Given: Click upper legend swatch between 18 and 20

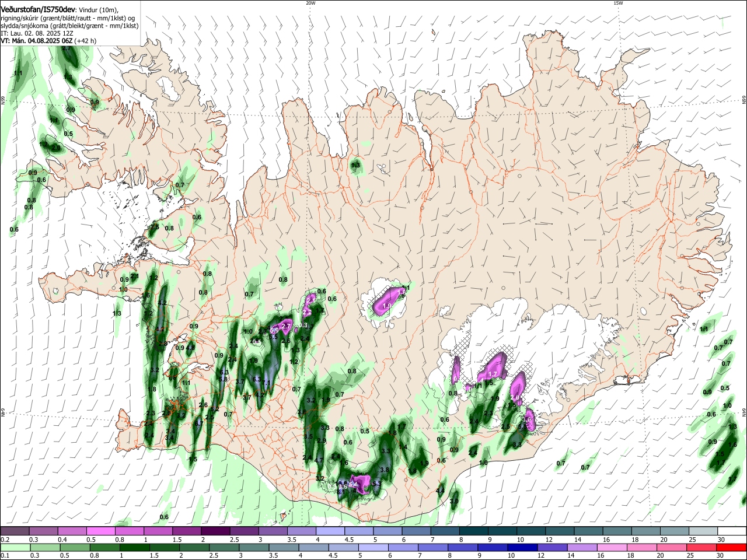Looking at the screenshot, I should [x=646, y=531].
